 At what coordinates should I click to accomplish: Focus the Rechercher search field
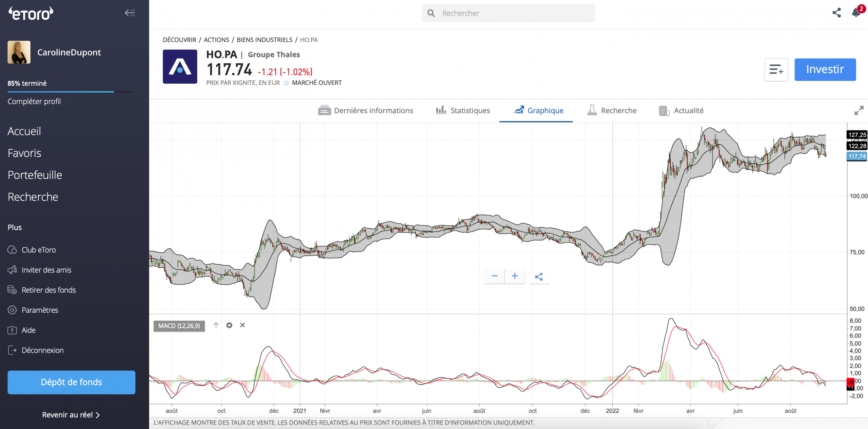click(x=508, y=13)
